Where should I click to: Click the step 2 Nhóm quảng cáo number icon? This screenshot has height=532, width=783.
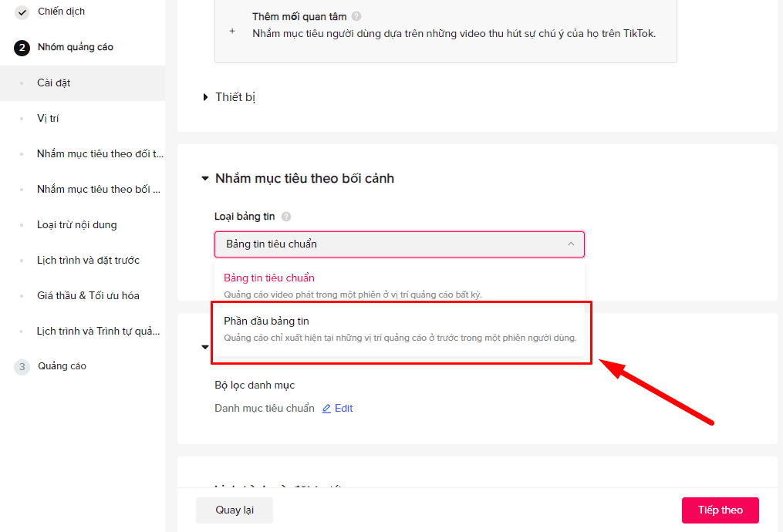tap(22, 48)
